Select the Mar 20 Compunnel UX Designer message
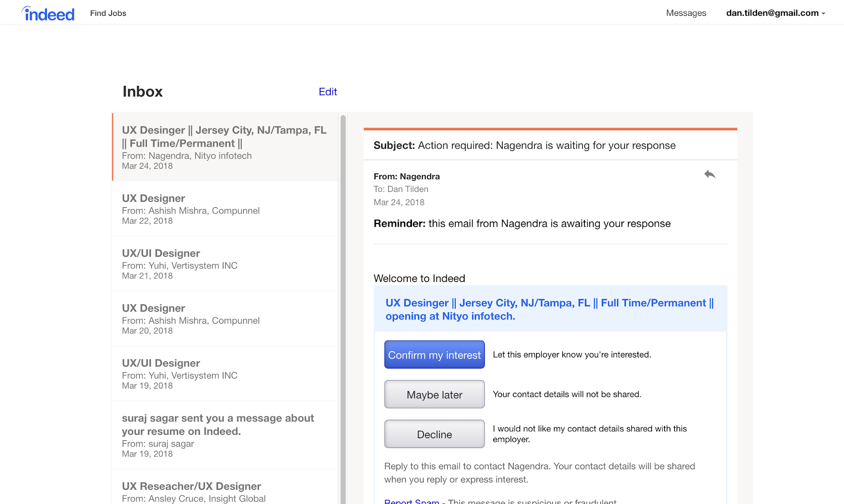844x504 pixels. pos(225,318)
